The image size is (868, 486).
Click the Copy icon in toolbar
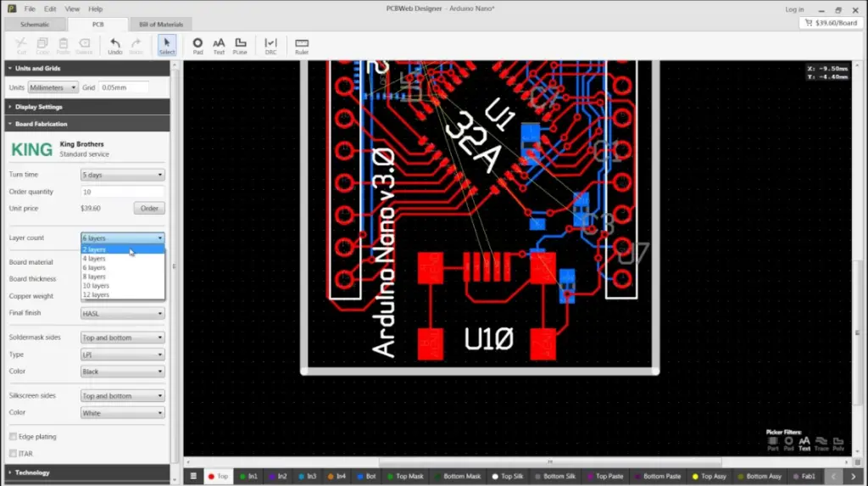(x=42, y=46)
